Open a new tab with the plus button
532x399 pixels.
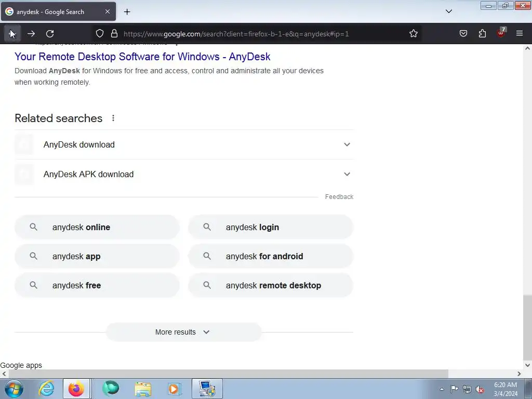pos(127,12)
